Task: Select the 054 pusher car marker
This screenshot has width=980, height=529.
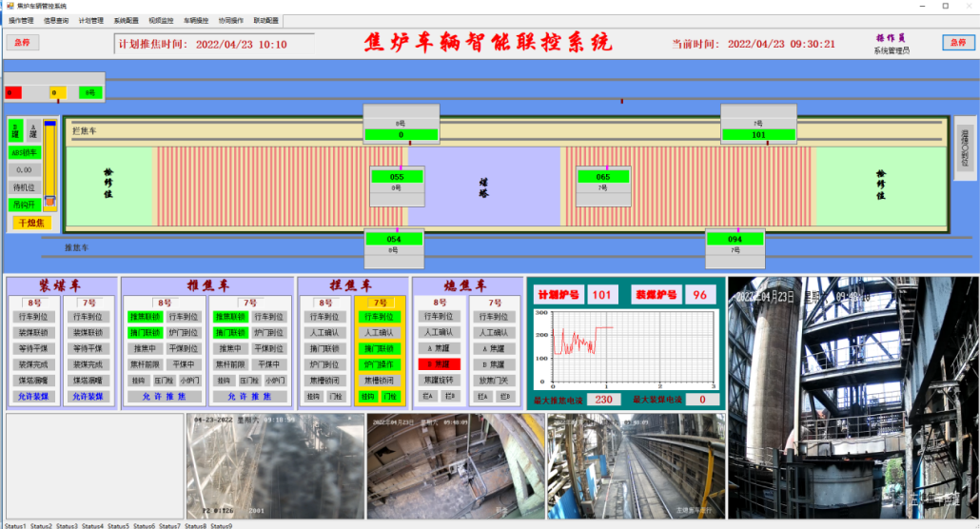Action: pyautogui.click(x=394, y=248)
